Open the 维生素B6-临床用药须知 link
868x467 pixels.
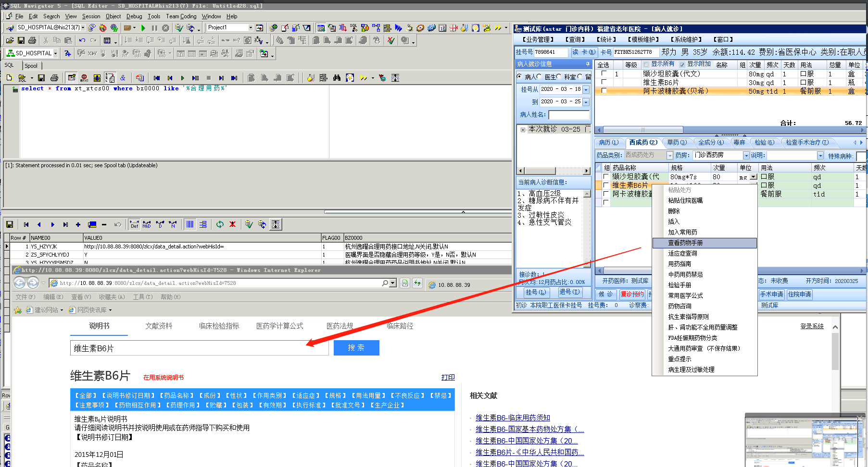tap(513, 418)
